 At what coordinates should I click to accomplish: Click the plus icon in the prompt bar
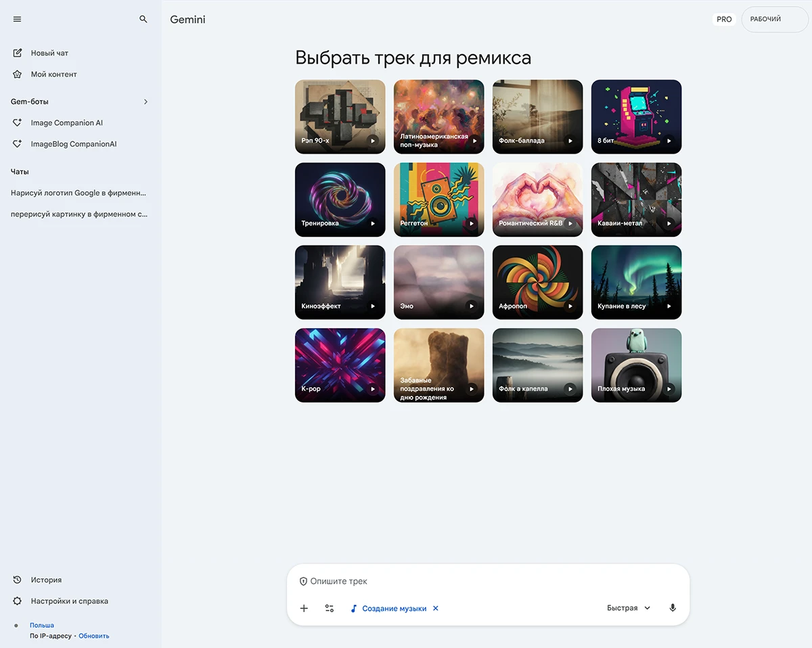tap(304, 608)
